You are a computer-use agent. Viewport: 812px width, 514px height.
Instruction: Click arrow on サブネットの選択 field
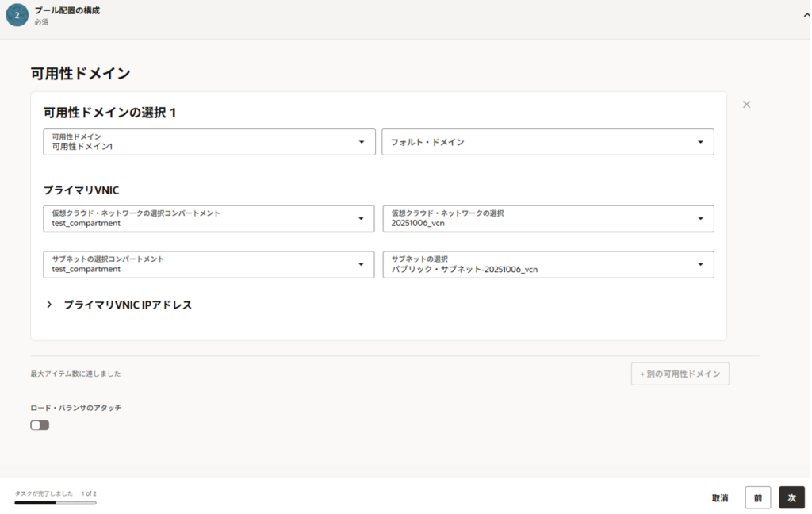(x=700, y=264)
